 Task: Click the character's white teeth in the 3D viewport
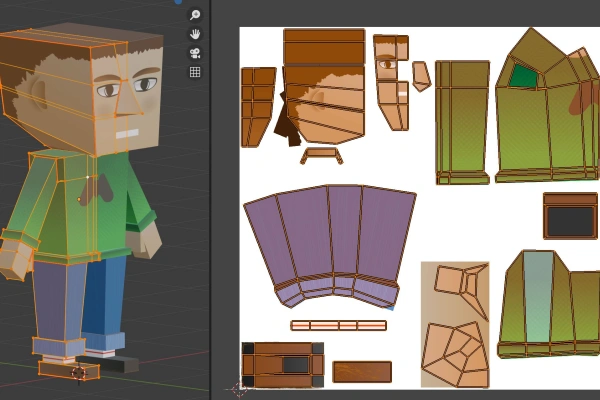tap(127, 134)
